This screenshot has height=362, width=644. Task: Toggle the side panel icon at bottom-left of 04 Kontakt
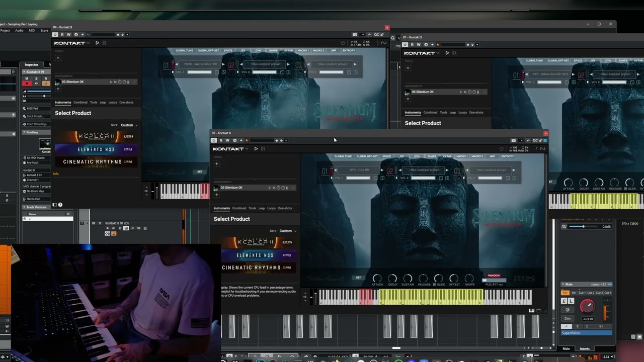pos(55,205)
